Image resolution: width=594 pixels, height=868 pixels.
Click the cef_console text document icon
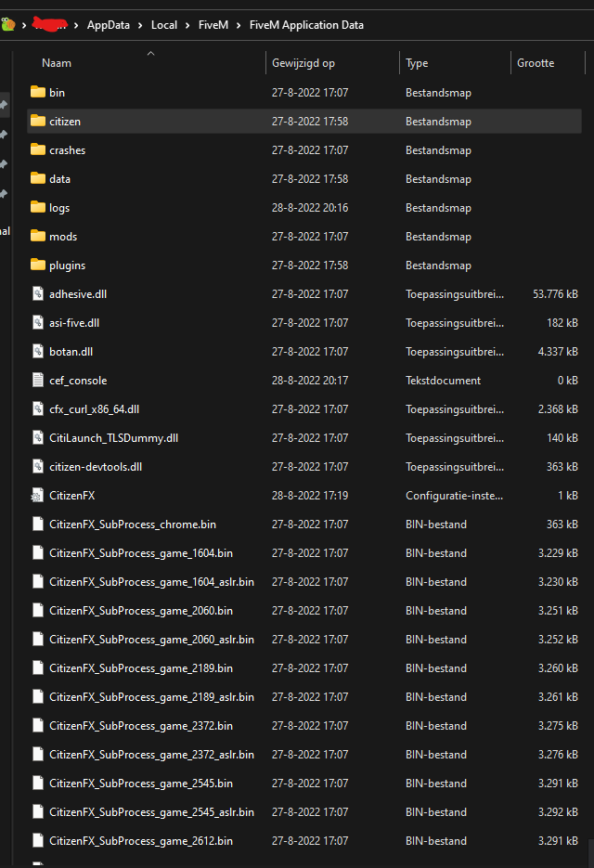[38, 380]
